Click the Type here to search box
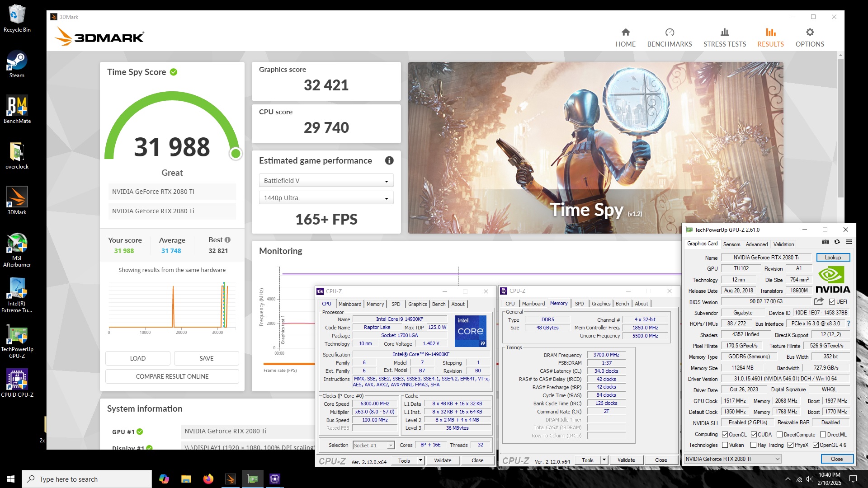Screen dimensions: 868x488 pyautogui.click(x=87, y=479)
